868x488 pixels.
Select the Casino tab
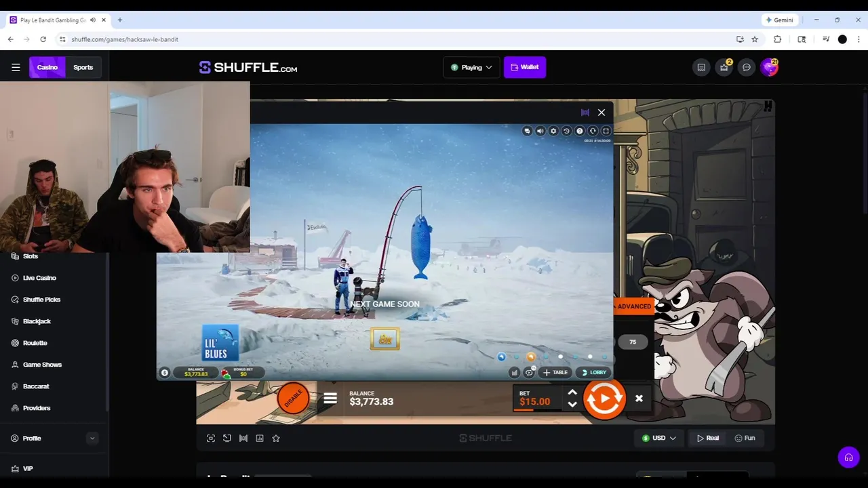47,67
